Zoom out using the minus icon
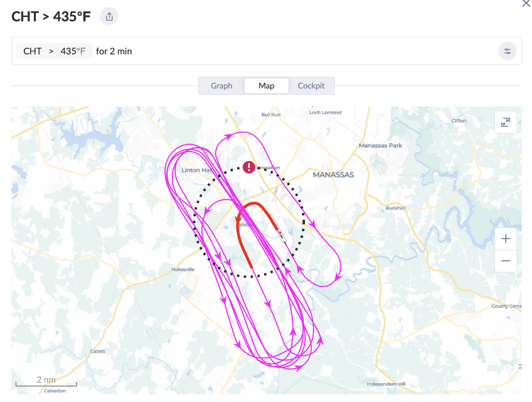The height and width of the screenshot is (402, 532). (506, 261)
